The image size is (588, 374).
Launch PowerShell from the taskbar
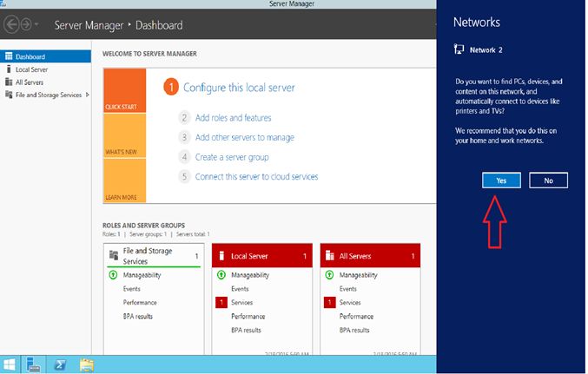point(60,365)
